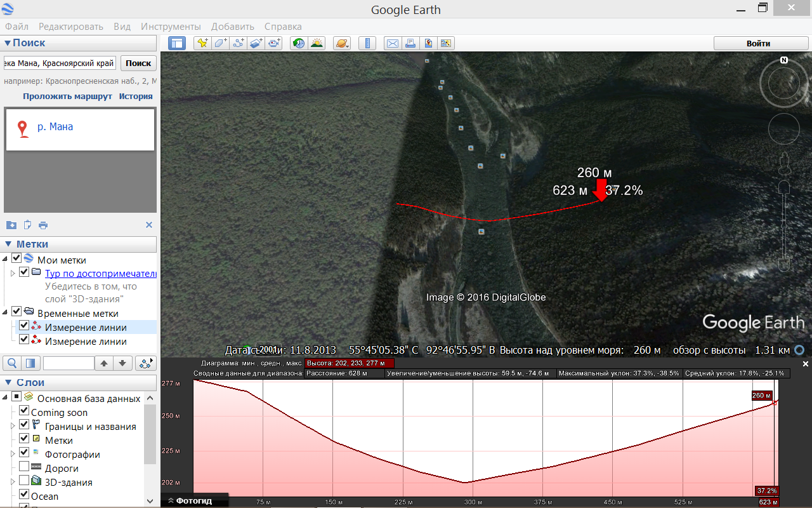Toggle the sidebar visibility toolbar icon
This screenshot has width=812, height=508.
[x=177, y=43]
